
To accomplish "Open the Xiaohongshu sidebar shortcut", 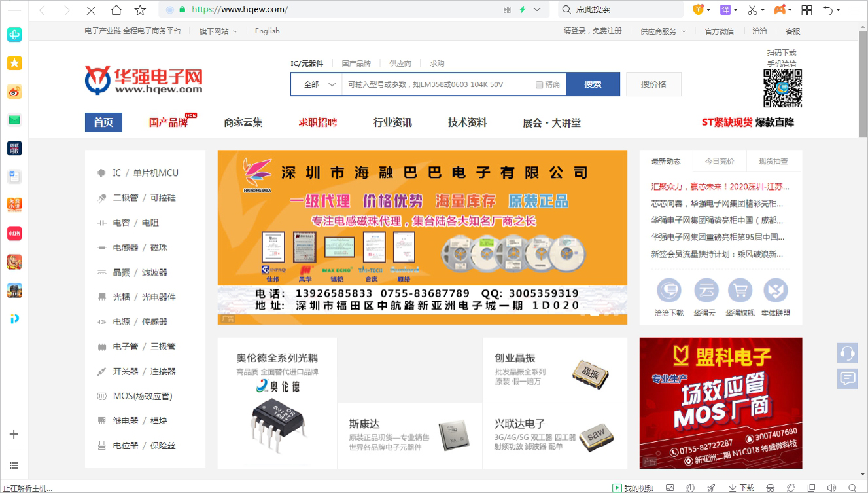I will tap(14, 233).
